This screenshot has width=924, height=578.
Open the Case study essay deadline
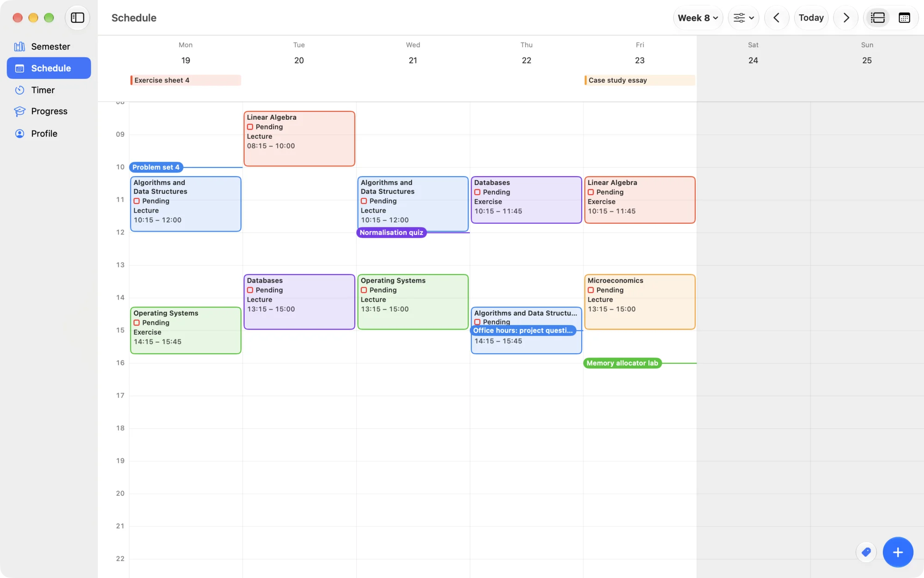[x=640, y=80]
